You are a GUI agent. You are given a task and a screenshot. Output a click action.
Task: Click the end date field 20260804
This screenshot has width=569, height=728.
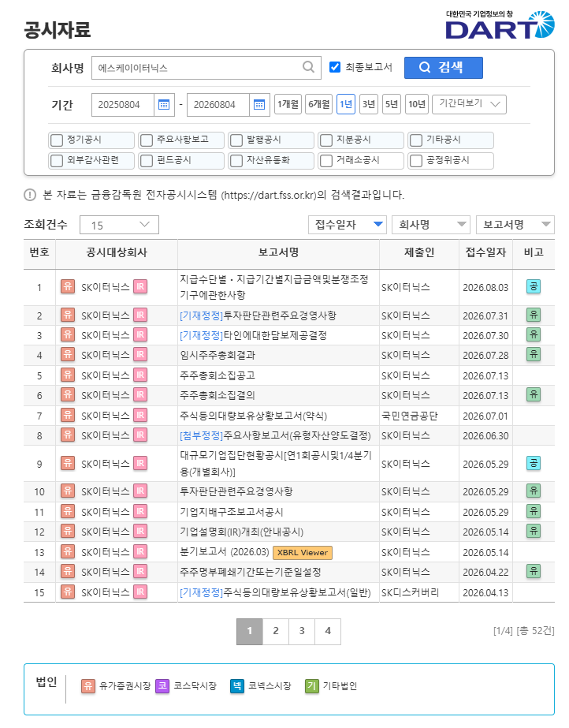218,104
